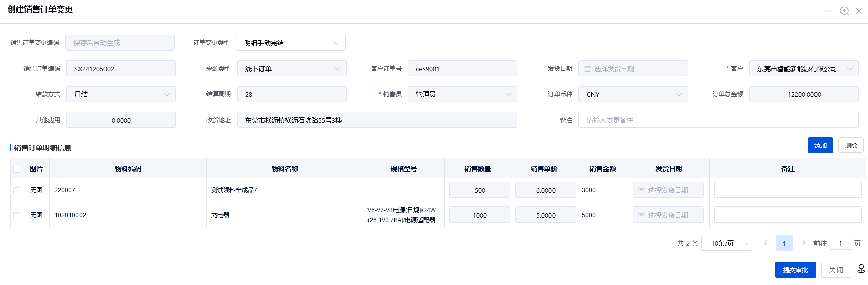868x285 pixels.
Task: Open the 订单币种 dropdown showing CNY
Action: (633, 94)
